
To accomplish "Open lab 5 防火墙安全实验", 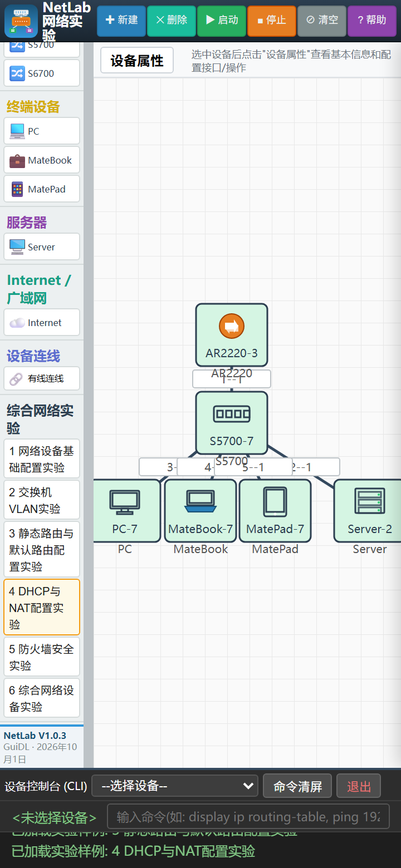I will coord(42,657).
